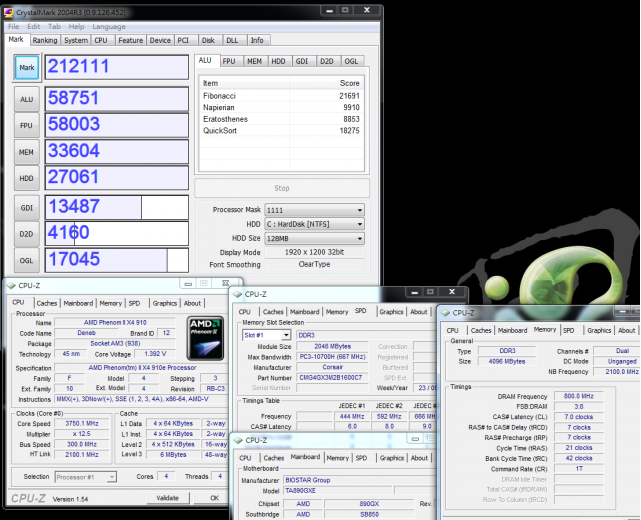Click the CrystalMark title bar app icon
Image resolution: width=641 pixels, height=520 pixels.
(9, 12)
